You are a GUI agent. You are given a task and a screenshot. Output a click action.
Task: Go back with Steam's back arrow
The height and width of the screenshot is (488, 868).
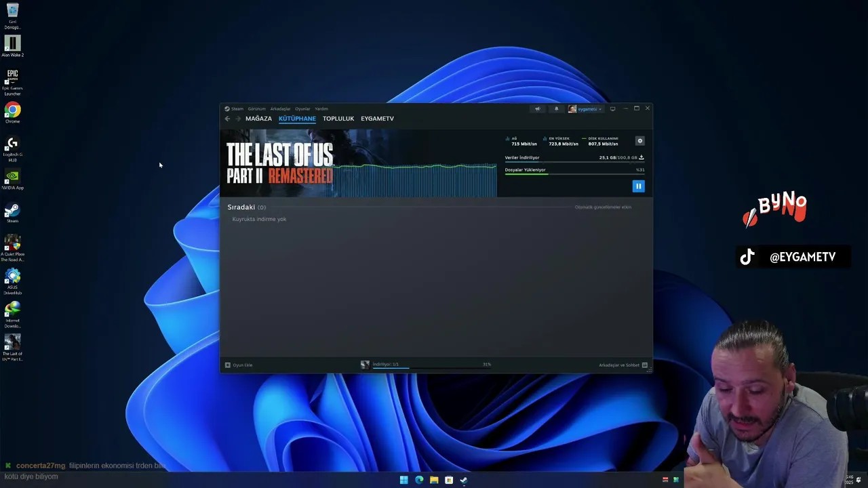click(227, 119)
